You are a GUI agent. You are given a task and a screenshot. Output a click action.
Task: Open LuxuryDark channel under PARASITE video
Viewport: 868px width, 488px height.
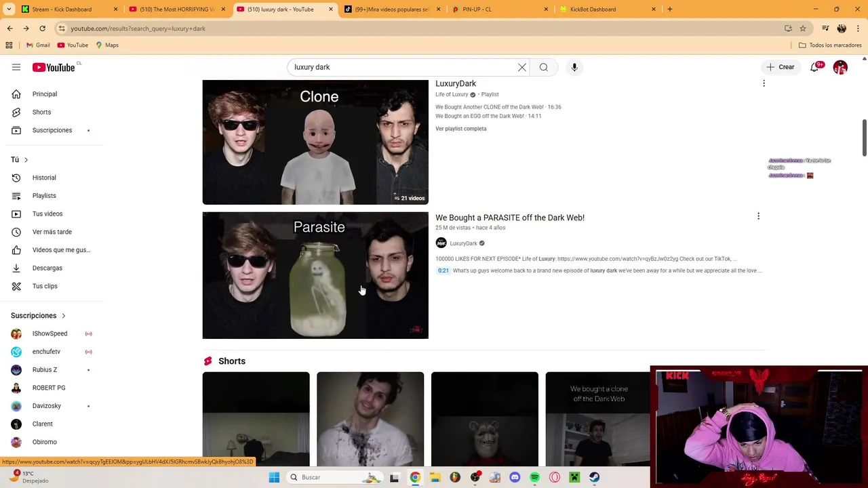click(x=463, y=243)
